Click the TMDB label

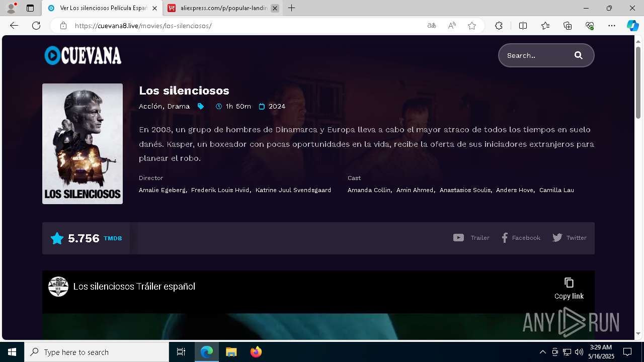click(x=113, y=238)
